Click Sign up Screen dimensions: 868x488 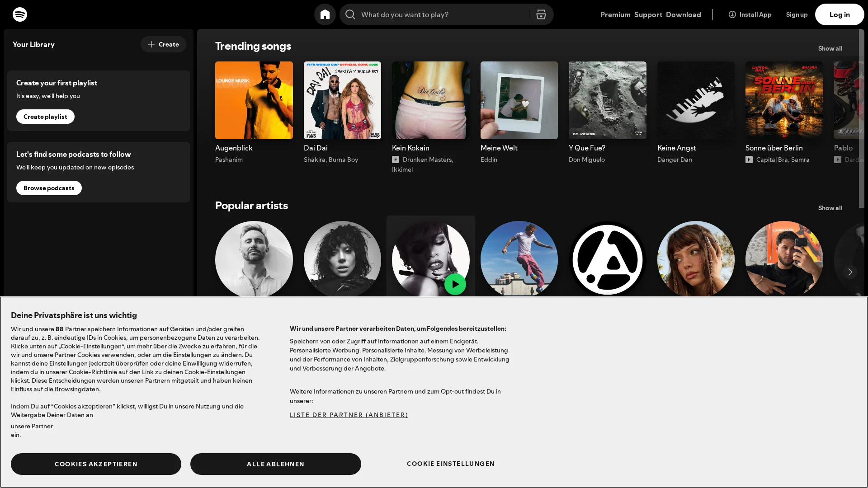tap(797, 14)
